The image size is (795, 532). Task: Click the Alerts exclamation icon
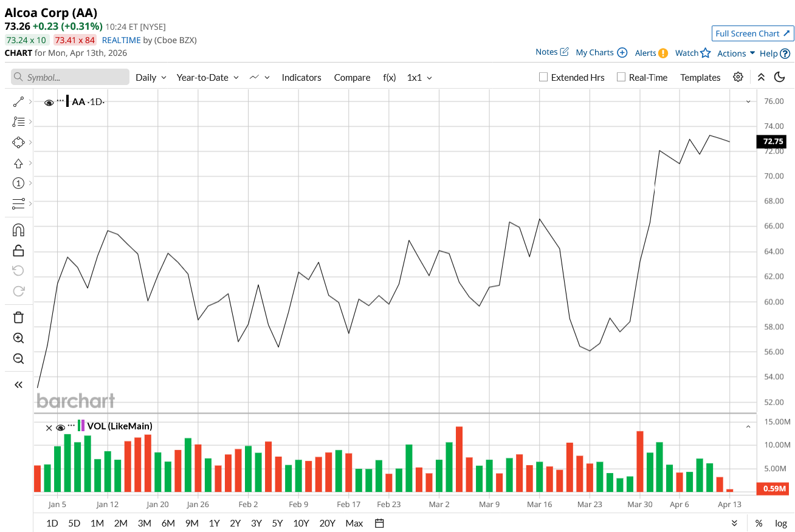663,53
